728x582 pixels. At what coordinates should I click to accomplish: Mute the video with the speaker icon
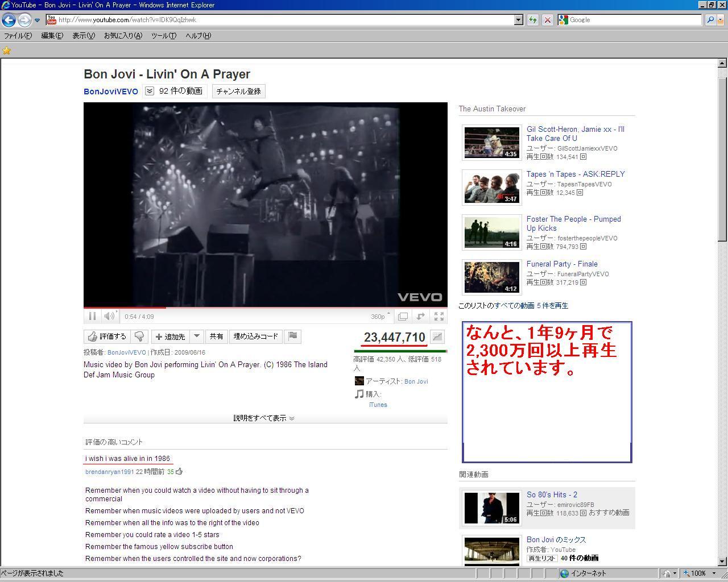coord(109,316)
